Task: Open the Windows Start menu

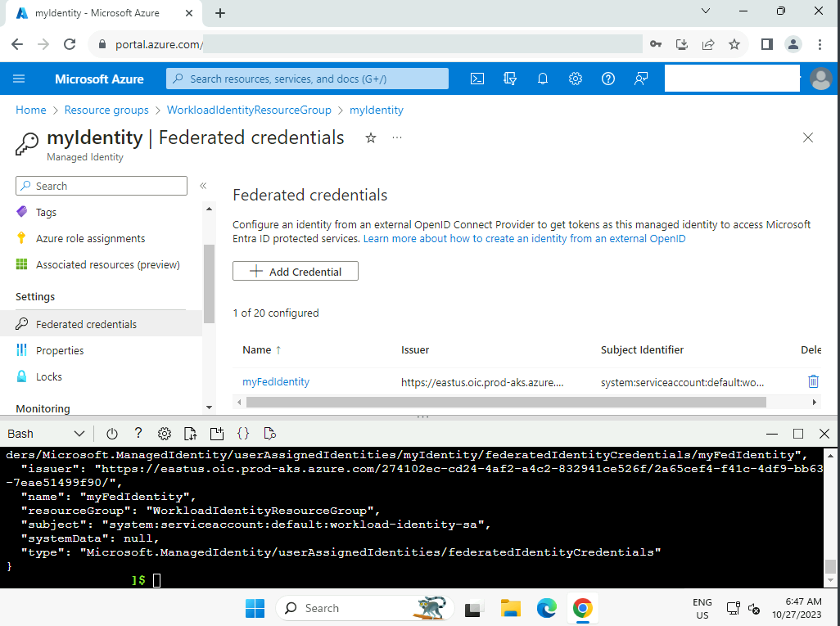Action: pyautogui.click(x=255, y=608)
